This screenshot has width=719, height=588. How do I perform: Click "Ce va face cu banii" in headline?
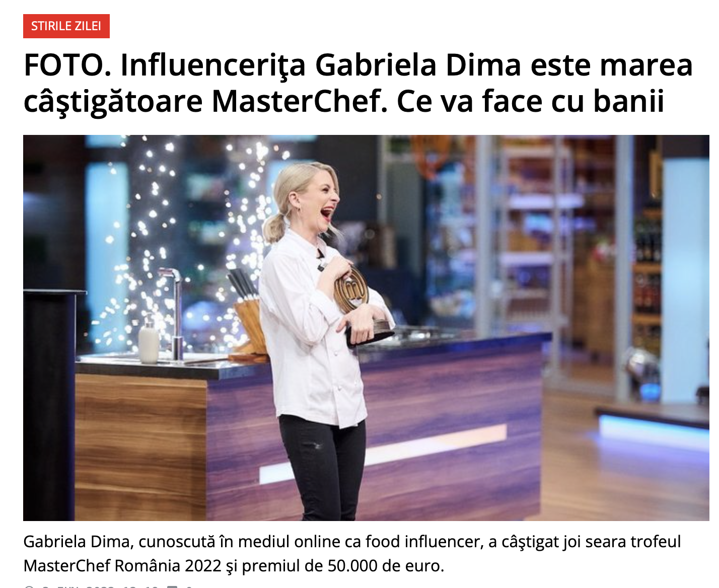tap(531, 101)
